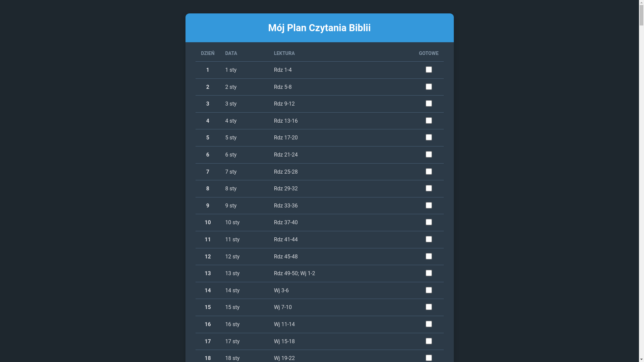This screenshot has width=644, height=362.
Task: Tick the checkbox for Wj 7-10
Action: (429, 307)
